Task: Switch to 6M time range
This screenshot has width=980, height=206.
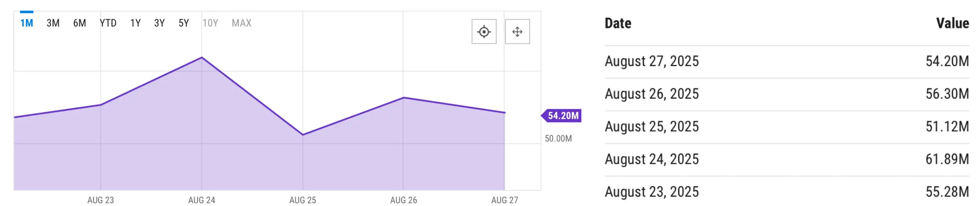Action: [x=80, y=23]
